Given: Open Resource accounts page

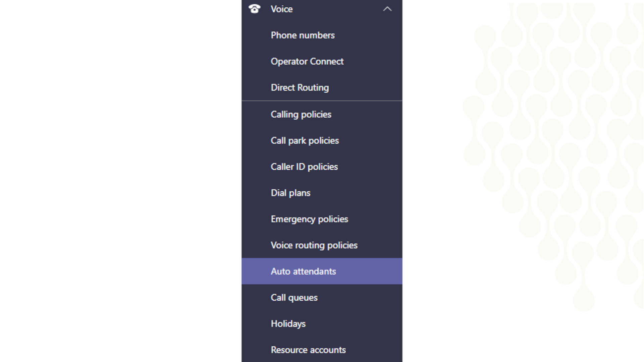Looking at the screenshot, I should click(x=308, y=350).
